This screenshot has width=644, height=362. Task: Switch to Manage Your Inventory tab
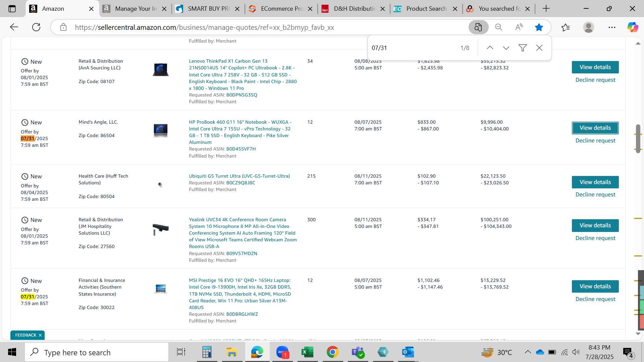click(135, 9)
